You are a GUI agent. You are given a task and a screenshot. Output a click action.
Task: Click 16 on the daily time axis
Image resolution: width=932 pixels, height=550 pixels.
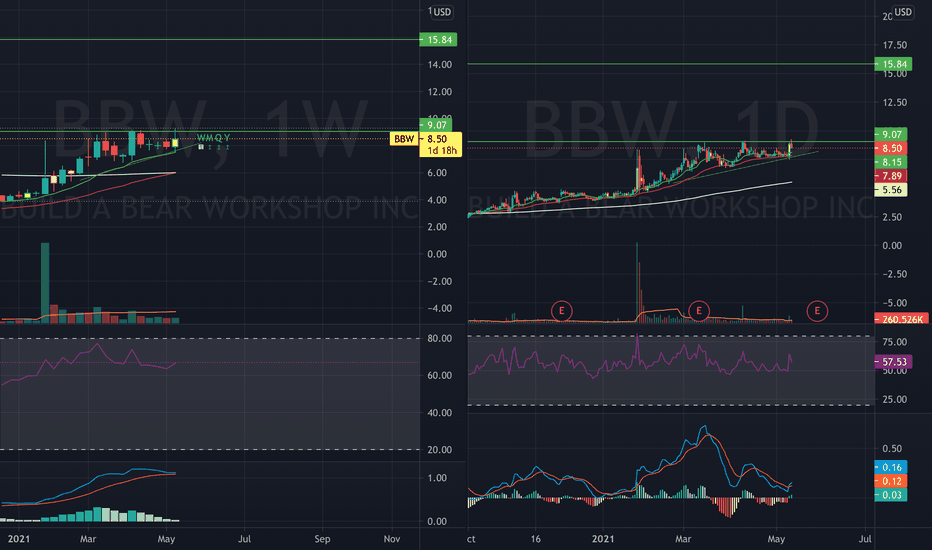coord(536,539)
